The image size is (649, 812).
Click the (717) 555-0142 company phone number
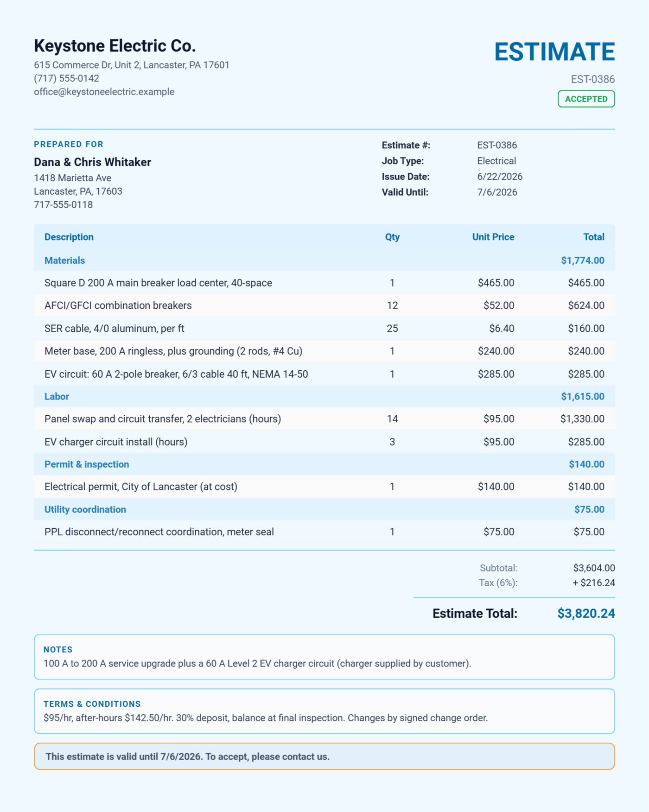66,78
